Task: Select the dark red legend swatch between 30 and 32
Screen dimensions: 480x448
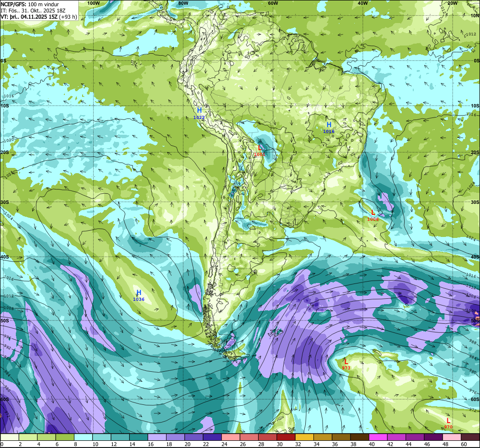Action: click(286, 437)
